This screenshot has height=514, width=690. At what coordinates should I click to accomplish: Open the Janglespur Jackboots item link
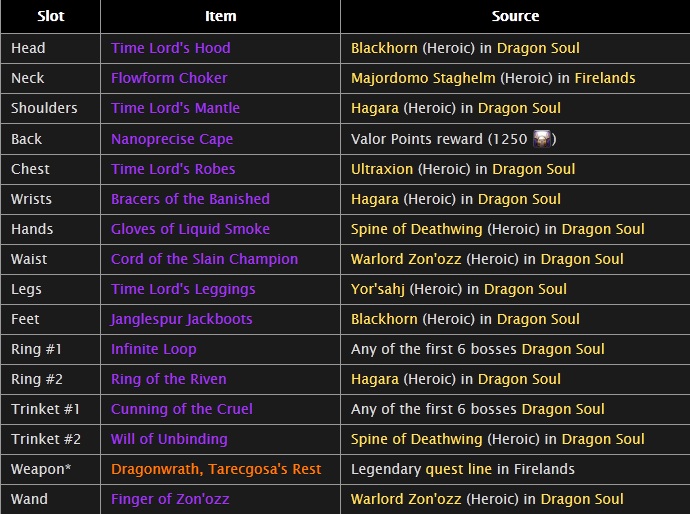coord(182,319)
